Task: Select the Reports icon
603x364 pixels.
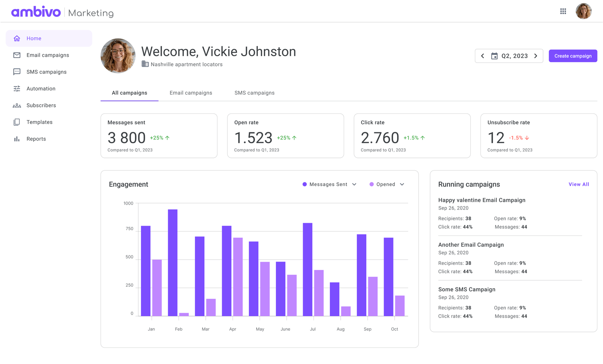Action: click(17, 139)
